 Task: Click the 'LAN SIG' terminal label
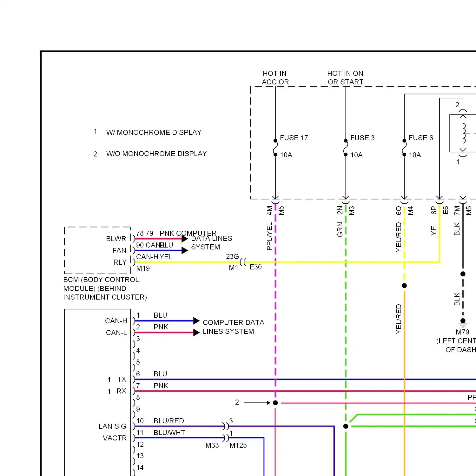click(x=112, y=426)
